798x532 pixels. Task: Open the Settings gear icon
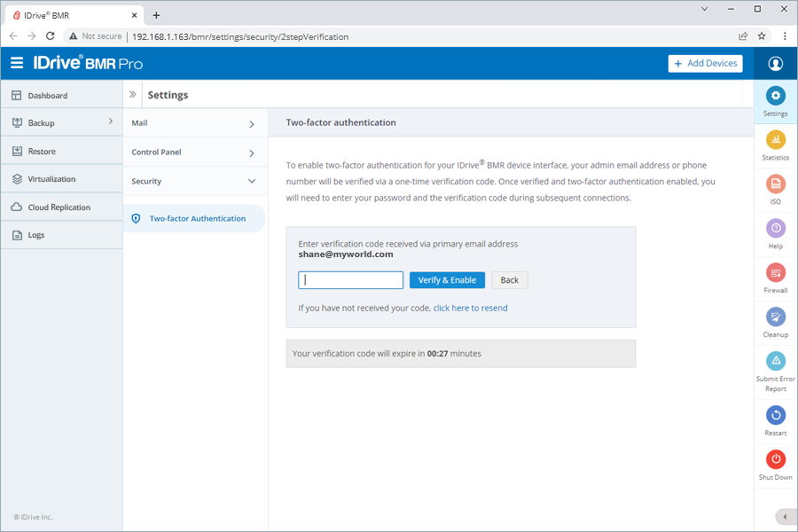pos(775,96)
